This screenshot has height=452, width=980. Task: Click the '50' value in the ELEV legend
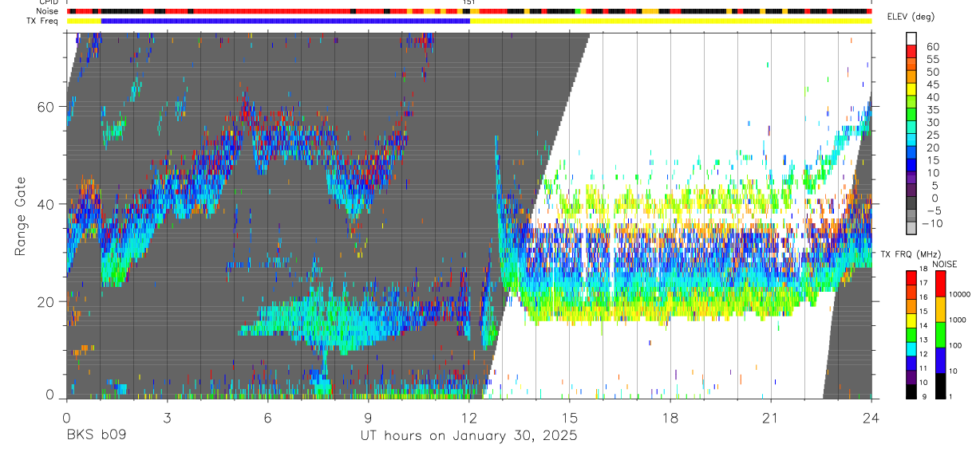(931, 72)
